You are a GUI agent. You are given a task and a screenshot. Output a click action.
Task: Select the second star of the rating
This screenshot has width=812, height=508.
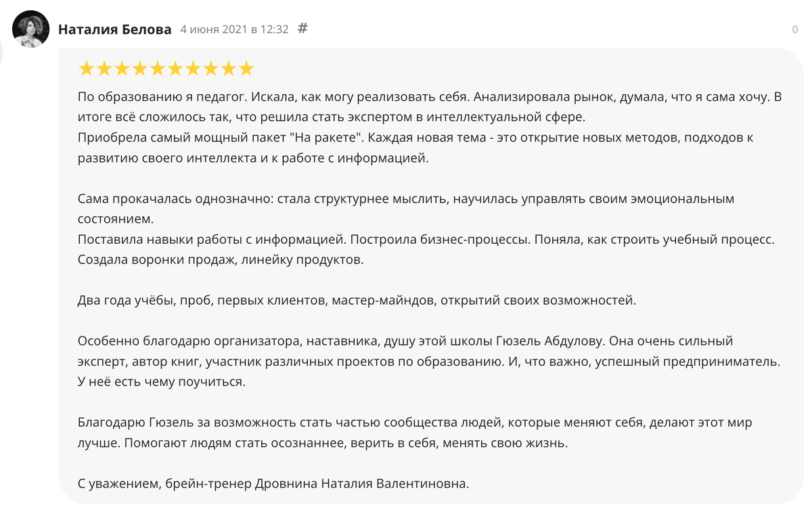coord(104,68)
